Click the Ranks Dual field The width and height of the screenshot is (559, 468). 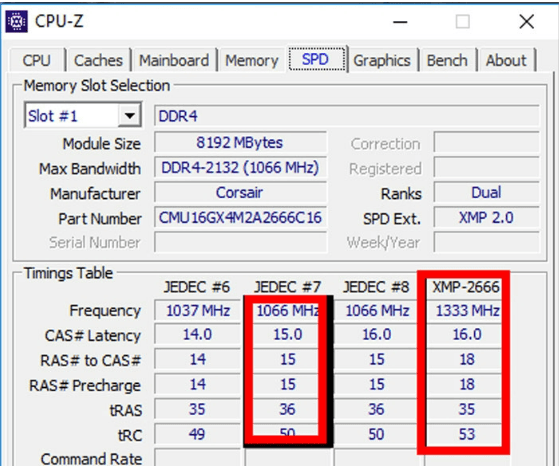tap(486, 192)
